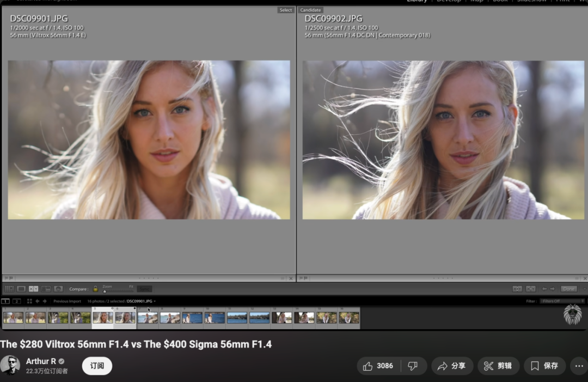This screenshot has width=588, height=382.
Task: Flag Candidate photo as rejected
Action: [x=305, y=278]
